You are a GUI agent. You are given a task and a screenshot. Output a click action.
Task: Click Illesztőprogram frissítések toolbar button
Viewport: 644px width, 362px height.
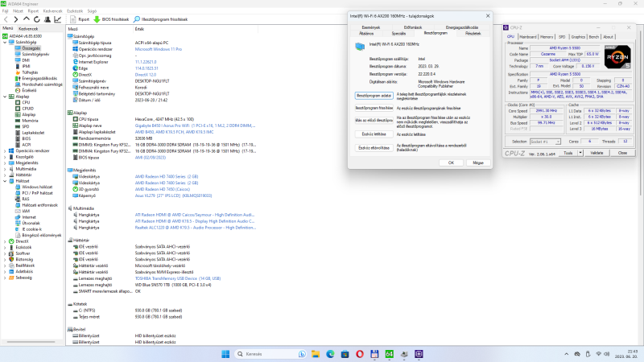[160, 19]
